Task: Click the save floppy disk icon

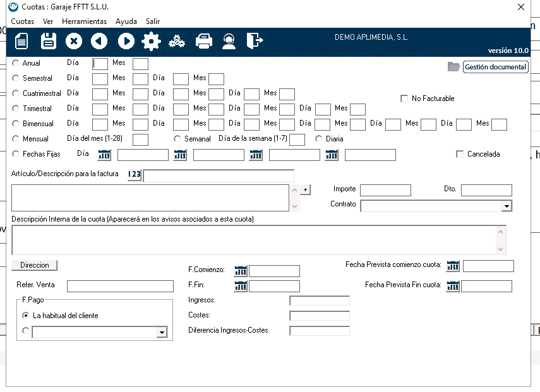Action: click(49, 42)
